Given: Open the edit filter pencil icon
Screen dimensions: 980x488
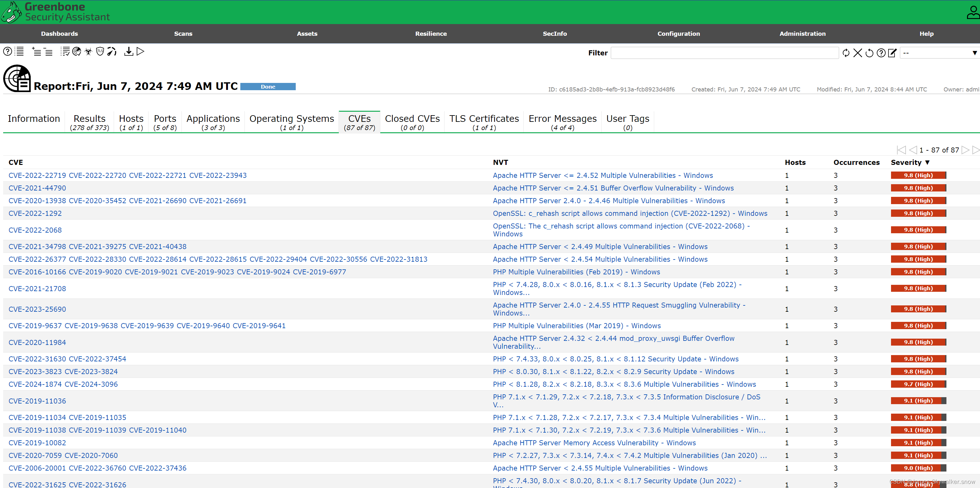Looking at the screenshot, I should pyautogui.click(x=892, y=53).
